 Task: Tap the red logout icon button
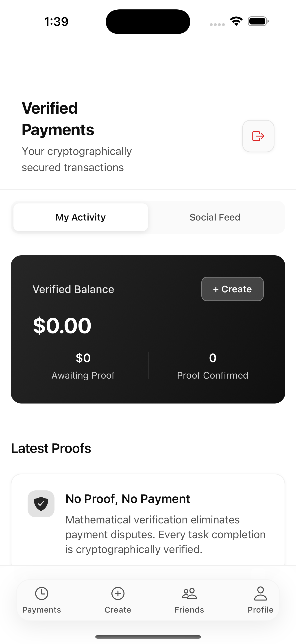click(258, 136)
